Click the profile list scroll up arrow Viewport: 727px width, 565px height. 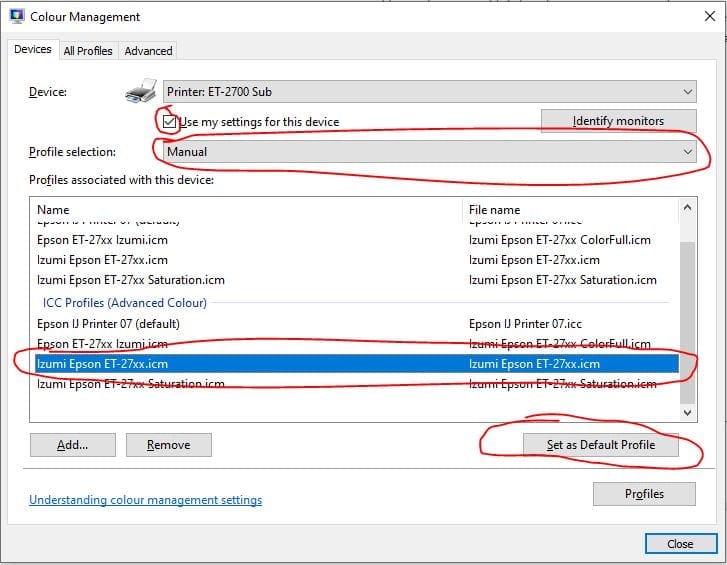(x=687, y=208)
